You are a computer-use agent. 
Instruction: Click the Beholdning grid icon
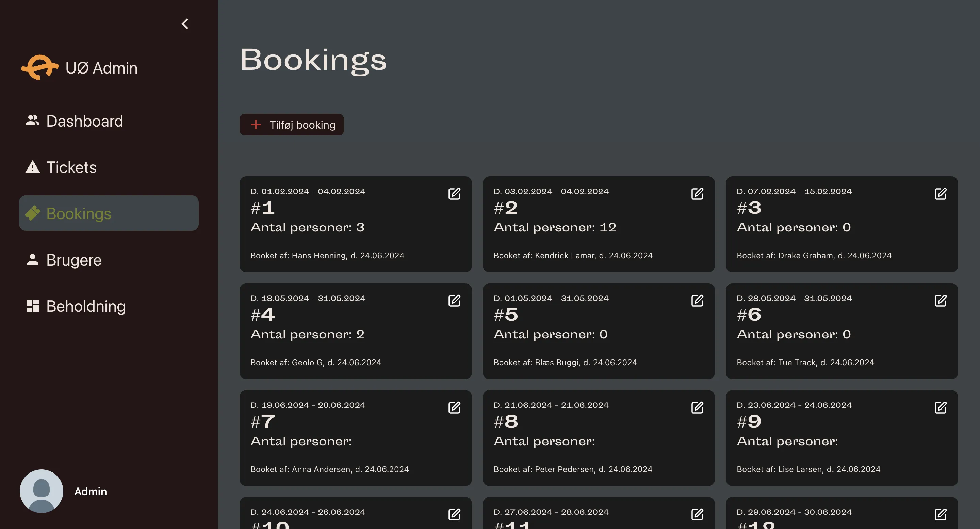point(33,306)
